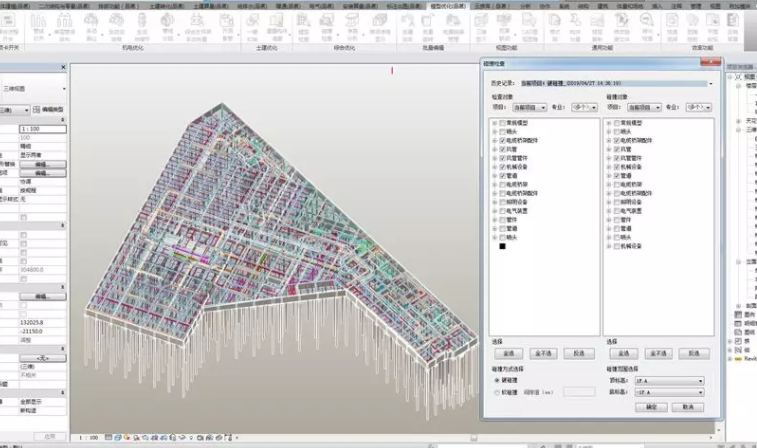The image size is (757, 448).
Task: Click the 开洞套管 ribbon icon
Action: coord(227,27)
